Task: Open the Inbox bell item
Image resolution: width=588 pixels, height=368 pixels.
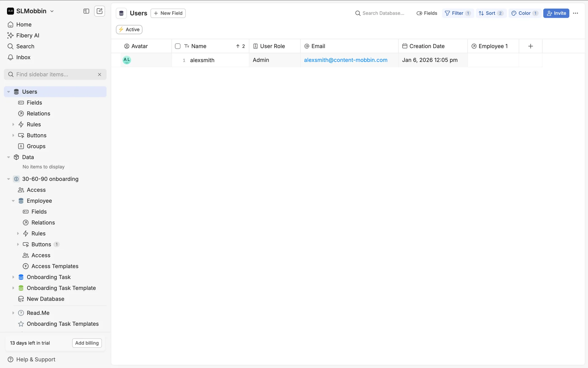Action: click(x=23, y=57)
